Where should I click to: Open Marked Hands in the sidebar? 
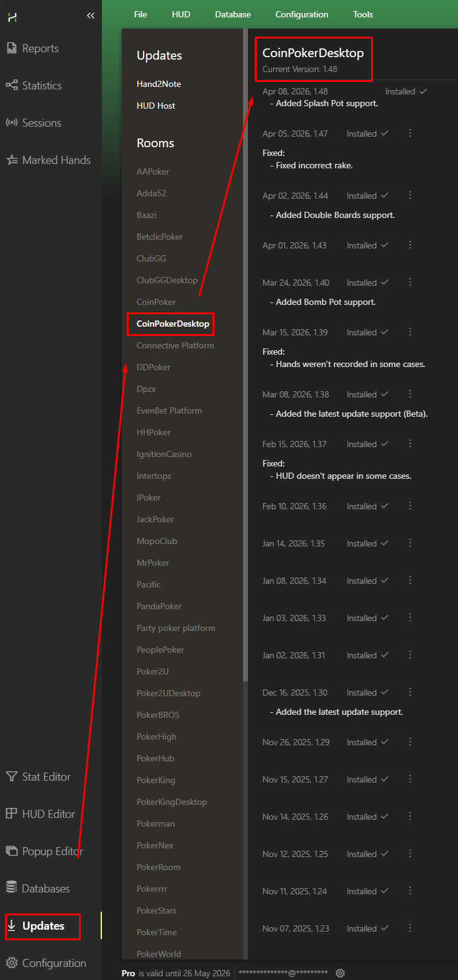(48, 160)
